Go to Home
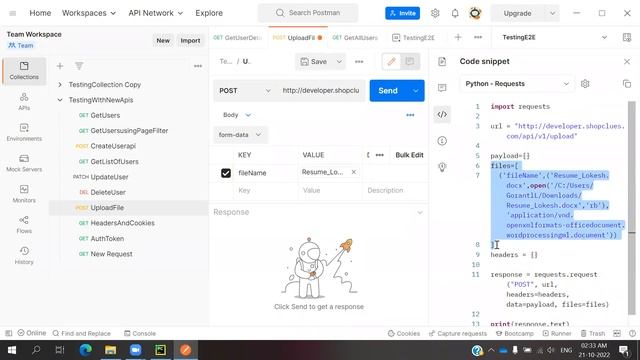The height and width of the screenshot is (360, 640). click(40, 13)
